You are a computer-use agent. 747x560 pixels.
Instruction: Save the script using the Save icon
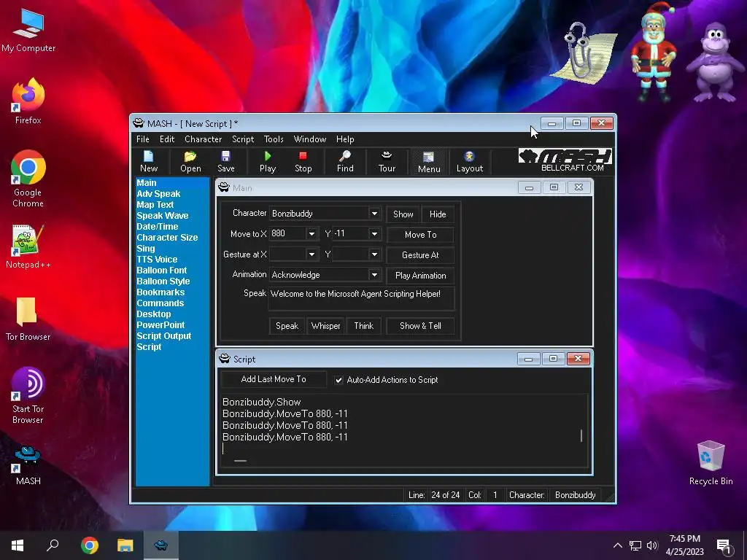tap(226, 161)
